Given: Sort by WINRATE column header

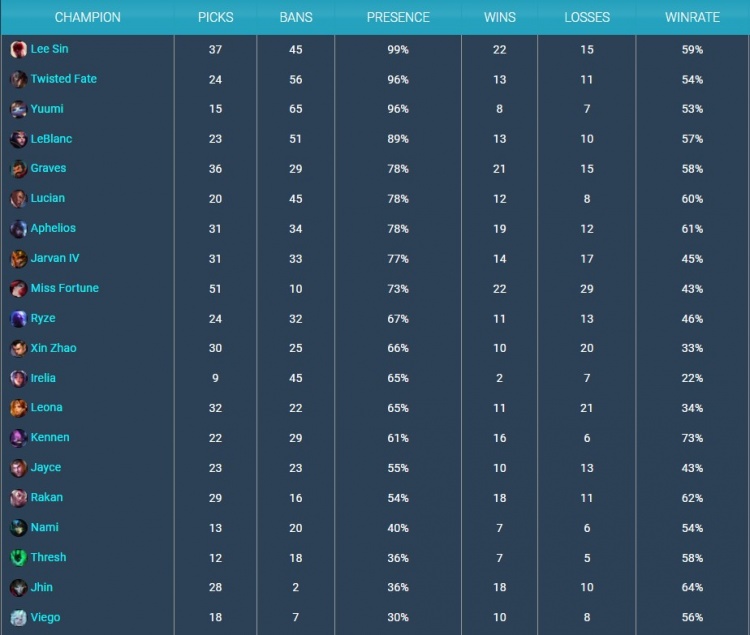Looking at the screenshot, I should point(692,18).
